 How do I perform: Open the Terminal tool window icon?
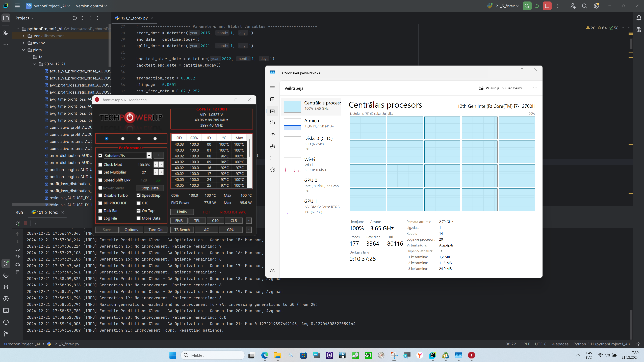pos(6,310)
